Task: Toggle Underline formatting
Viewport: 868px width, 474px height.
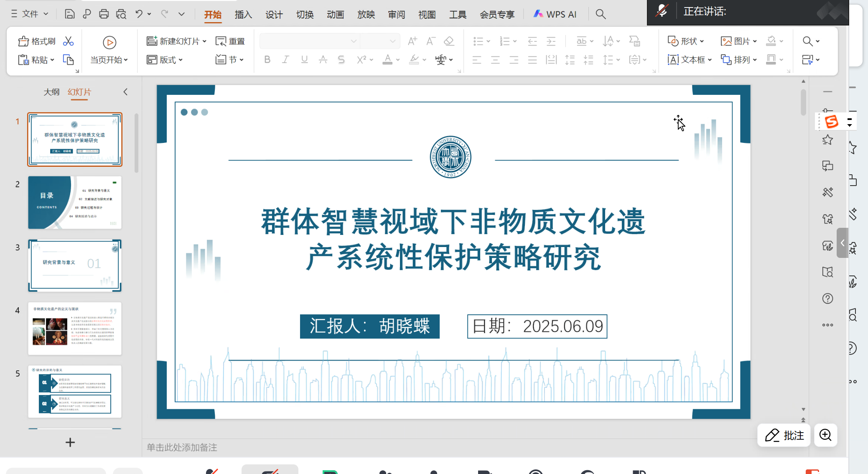Action: pos(304,60)
